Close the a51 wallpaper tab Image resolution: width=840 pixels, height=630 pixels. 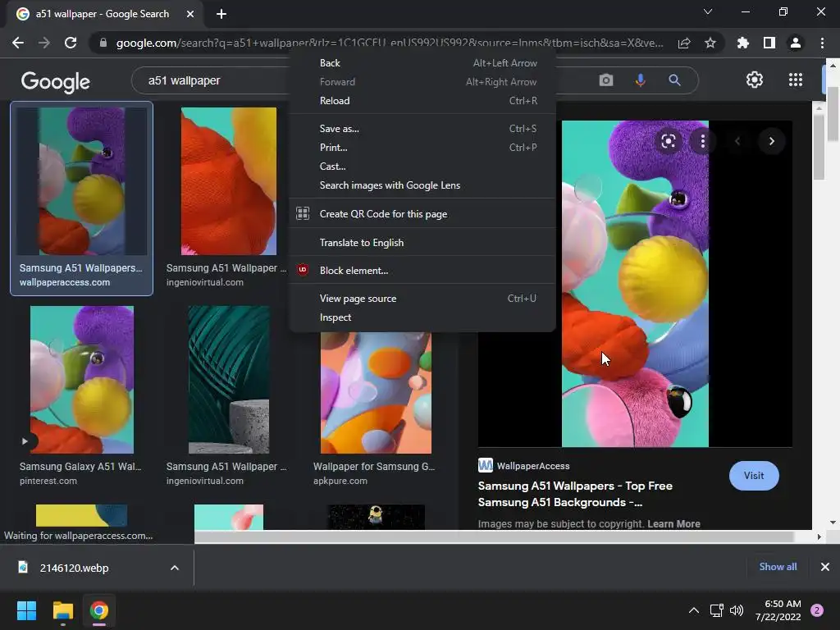tap(190, 14)
